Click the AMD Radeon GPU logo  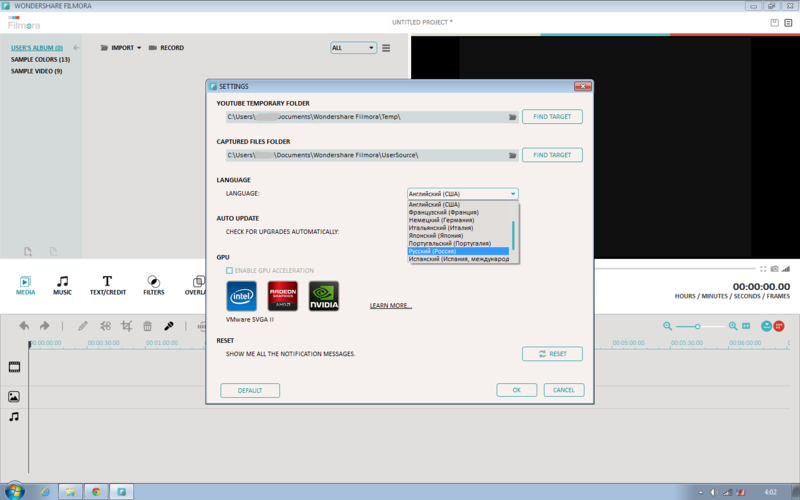pyautogui.click(x=283, y=296)
